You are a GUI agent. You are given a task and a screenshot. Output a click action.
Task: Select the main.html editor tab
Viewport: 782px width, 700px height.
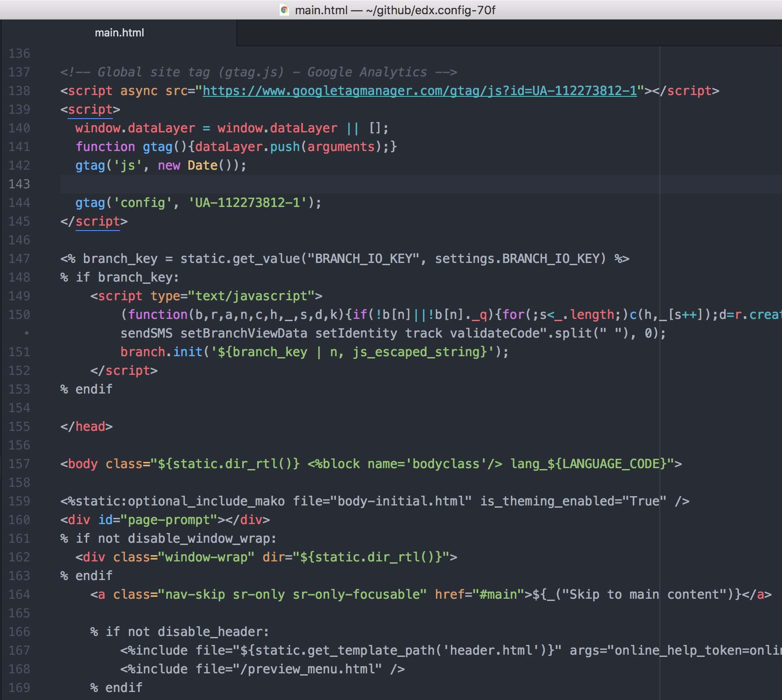[x=119, y=33]
